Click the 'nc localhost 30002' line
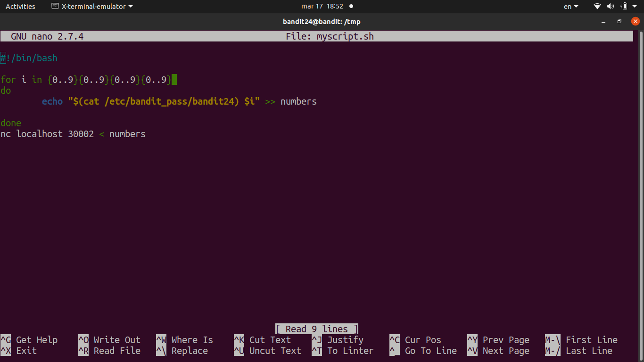The width and height of the screenshot is (644, 362). 47,134
